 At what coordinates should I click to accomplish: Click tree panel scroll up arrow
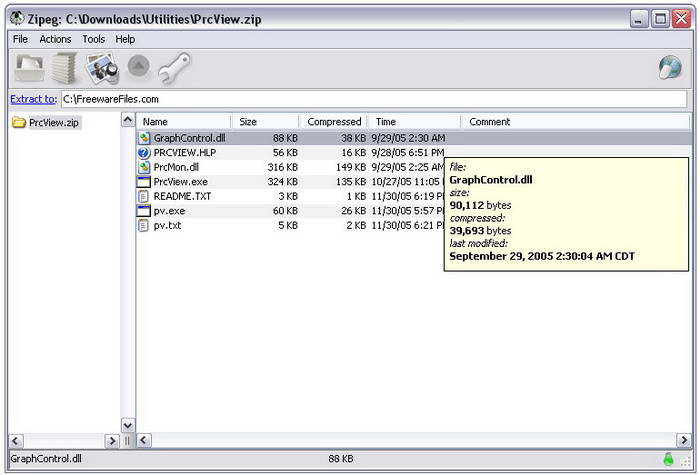pos(128,120)
